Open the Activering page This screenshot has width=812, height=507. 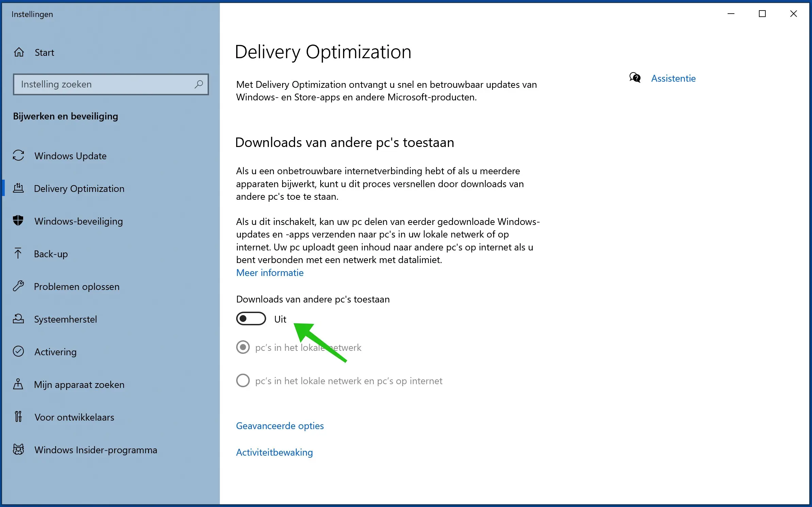pos(110,352)
